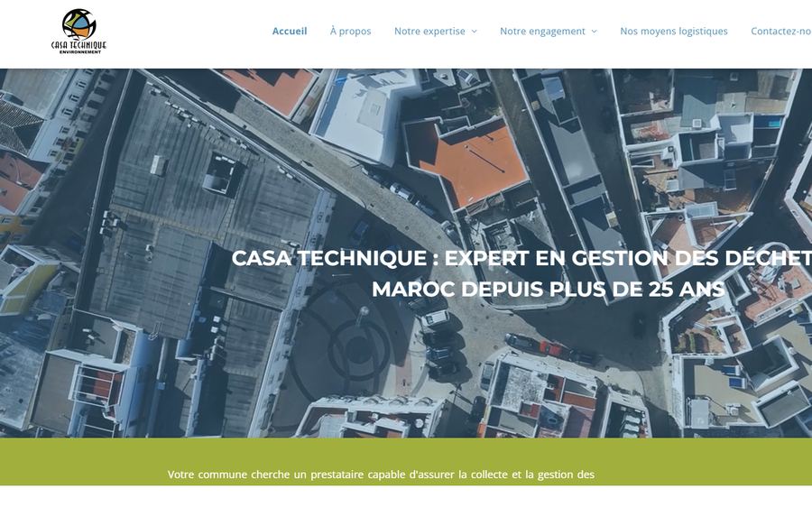
Task: Open the Notre expertise menu
Action: 429,31
